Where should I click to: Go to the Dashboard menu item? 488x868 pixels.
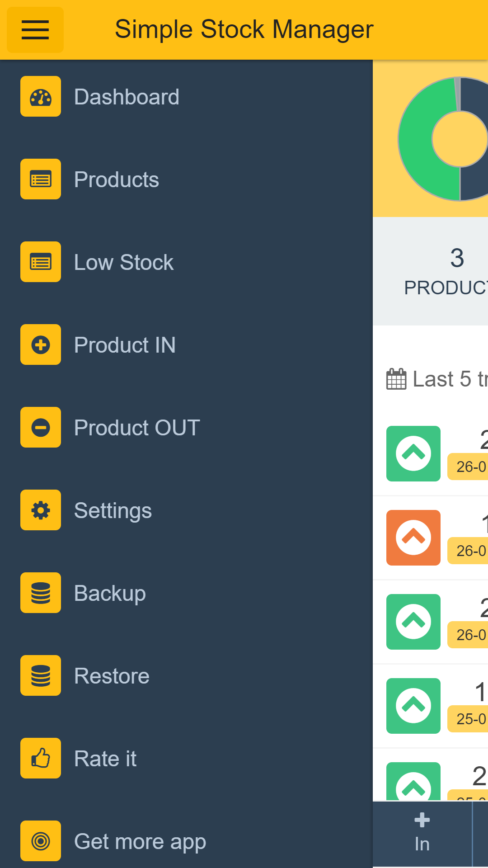[x=127, y=97]
